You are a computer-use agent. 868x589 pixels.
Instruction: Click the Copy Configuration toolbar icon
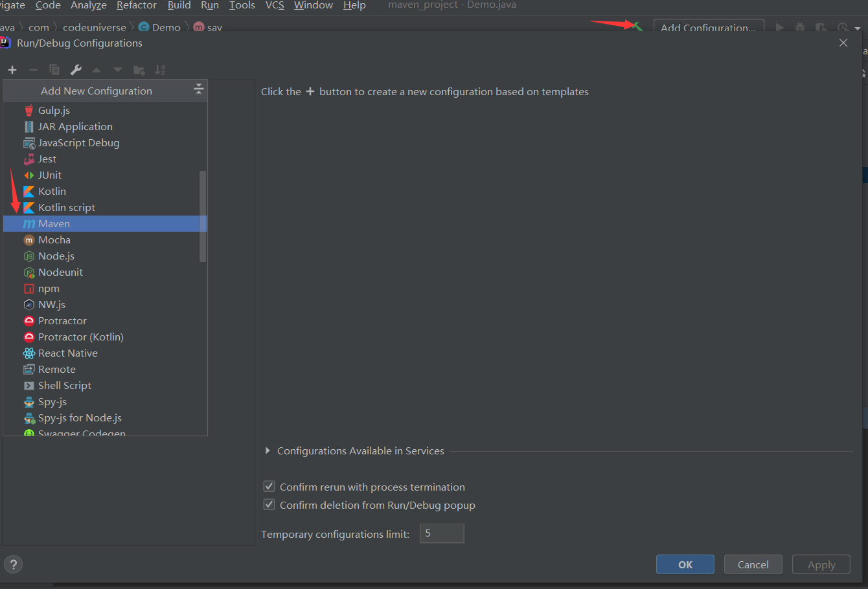(54, 70)
